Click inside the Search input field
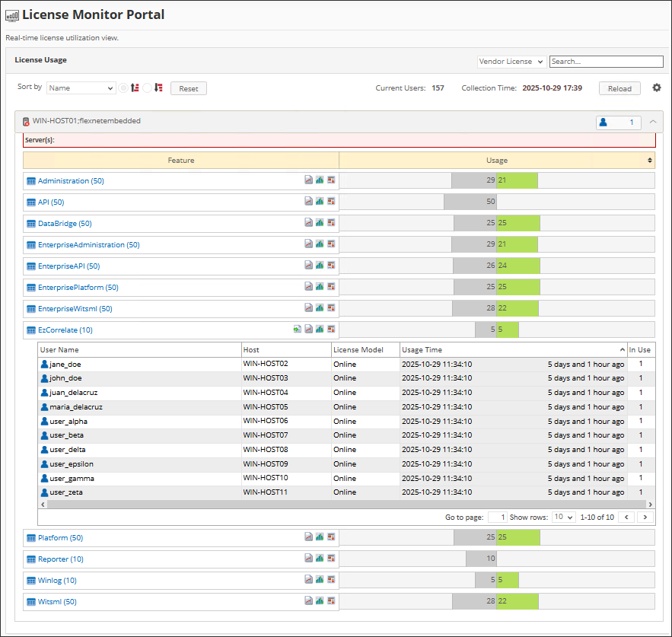672x637 pixels. 606,62
